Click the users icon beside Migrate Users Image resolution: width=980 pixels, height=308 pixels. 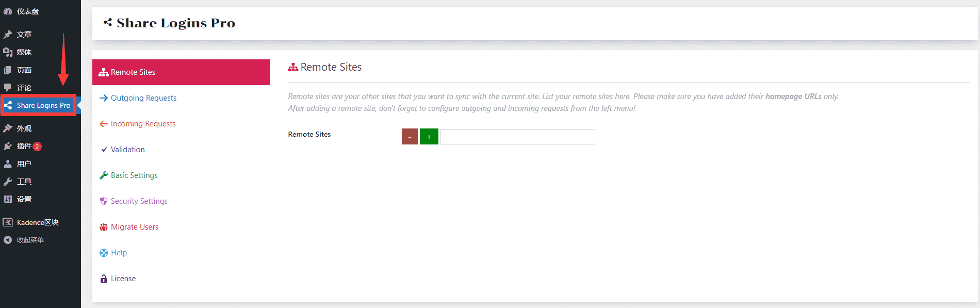104,227
